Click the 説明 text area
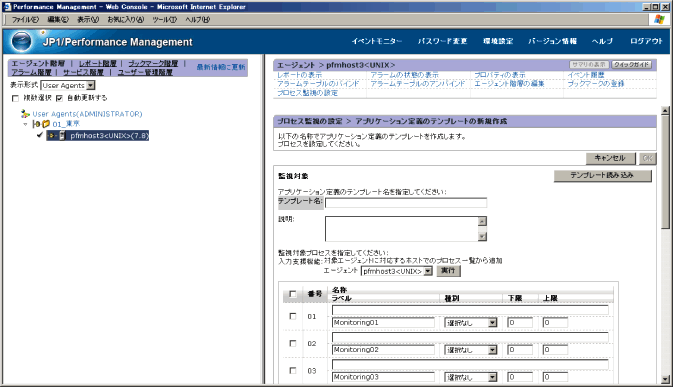The width and height of the screenshot is (673, 387). pos(401,229)
